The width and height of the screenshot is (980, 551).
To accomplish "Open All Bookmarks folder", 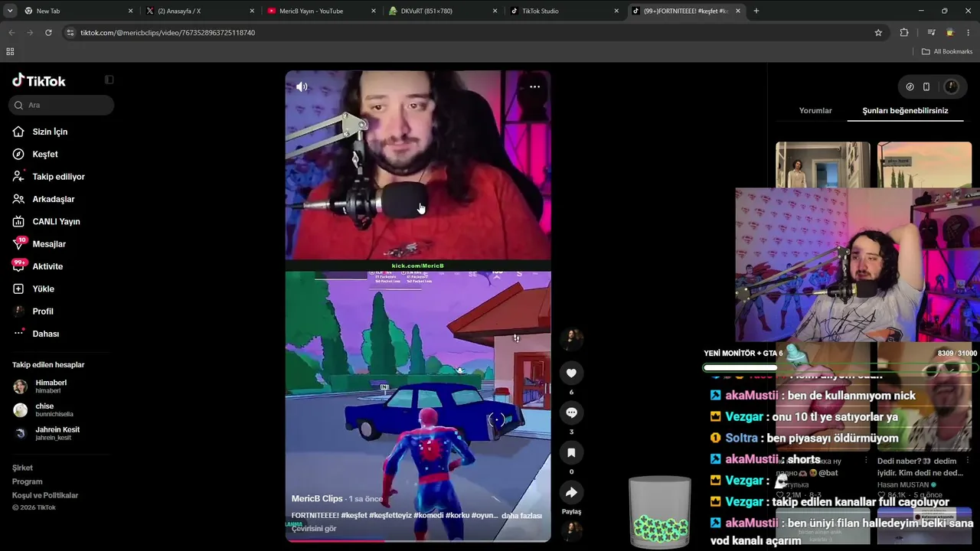I will tap(947, 51).
